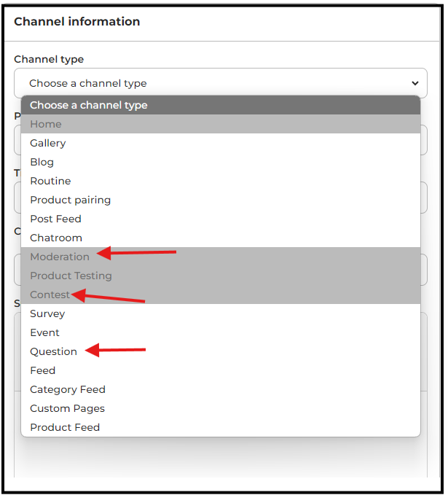Pick Question from the channel types

tap(53, 351)
